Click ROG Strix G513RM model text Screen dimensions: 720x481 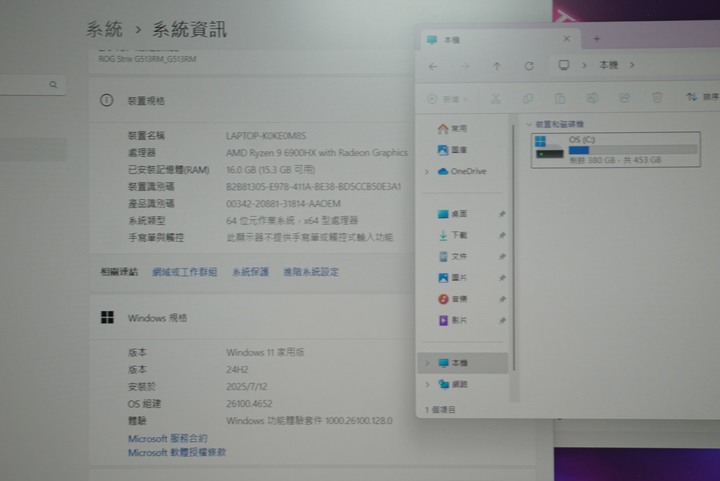[x=147, y=59]
